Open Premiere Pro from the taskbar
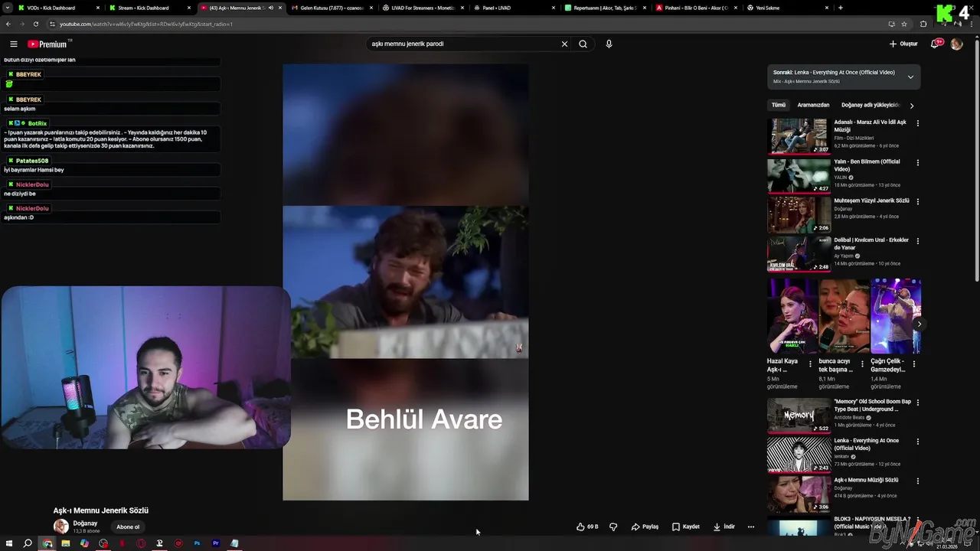 [216, 543]
